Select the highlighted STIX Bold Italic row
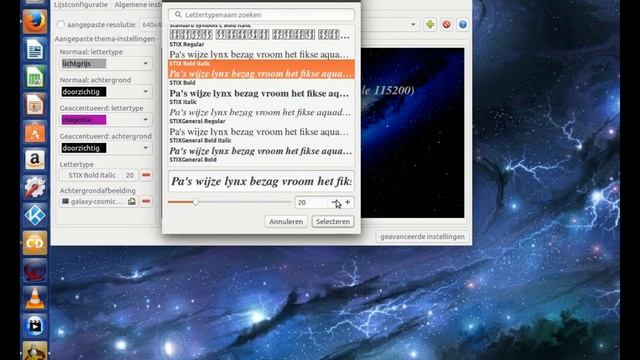This screenshot has height=360, width=640. pos(261,69)
